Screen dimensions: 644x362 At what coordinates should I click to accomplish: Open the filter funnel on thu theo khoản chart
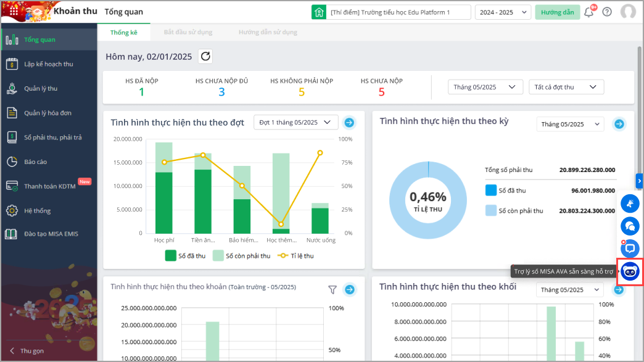[332, 290]
